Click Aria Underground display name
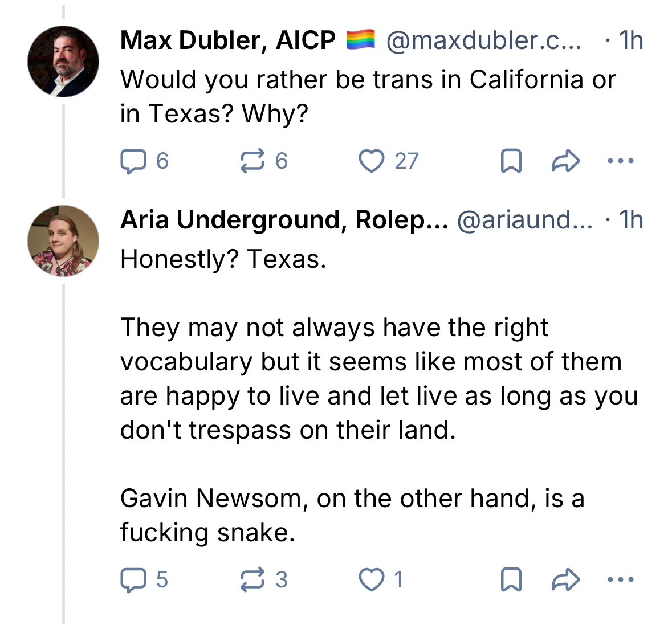 (284, 220)
